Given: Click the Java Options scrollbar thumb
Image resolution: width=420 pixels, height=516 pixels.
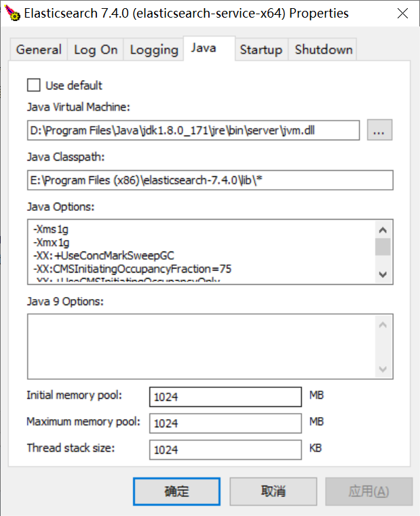Looking at the screenshot, I should pyautogui.click(x=383, y=247).
